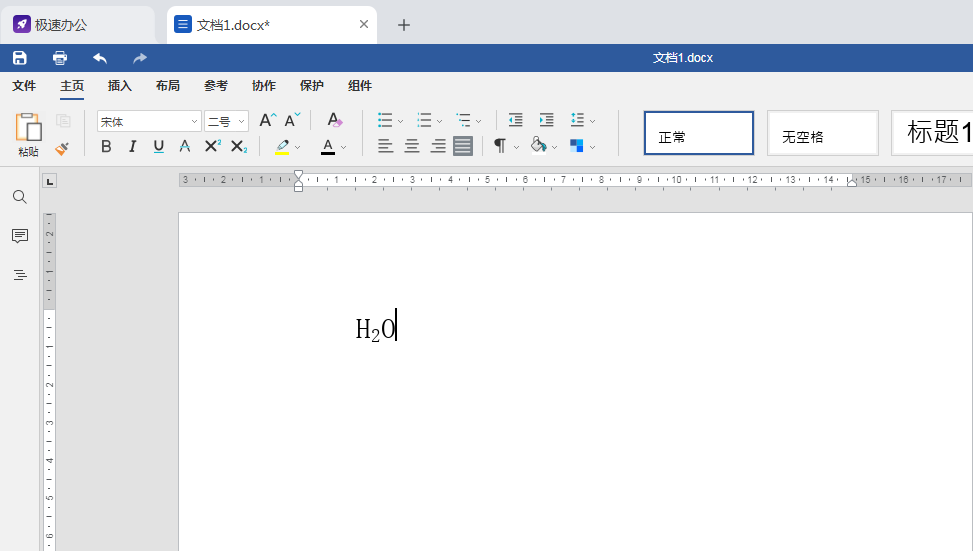Open the 插入 ribbon tab

click(x=120, y=86)
